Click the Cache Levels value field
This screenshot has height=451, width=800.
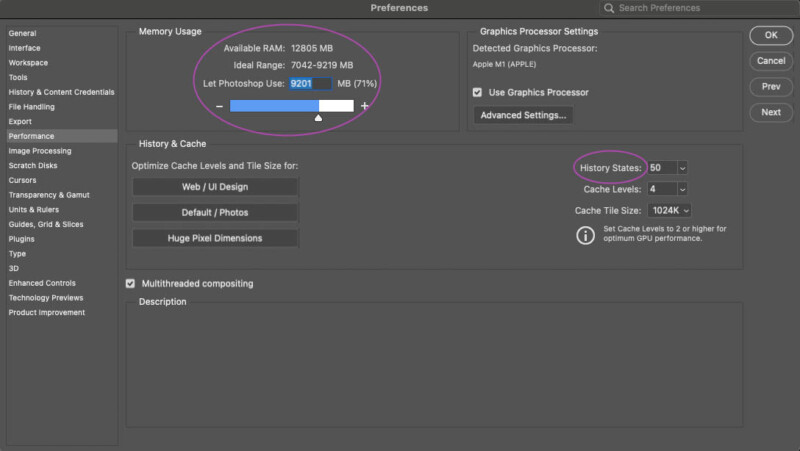point(662,189)
